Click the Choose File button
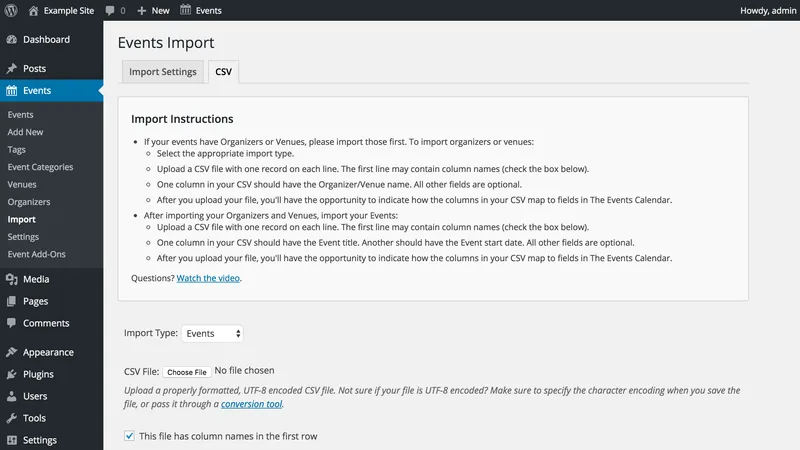800x450 pixels. [187, 372]
